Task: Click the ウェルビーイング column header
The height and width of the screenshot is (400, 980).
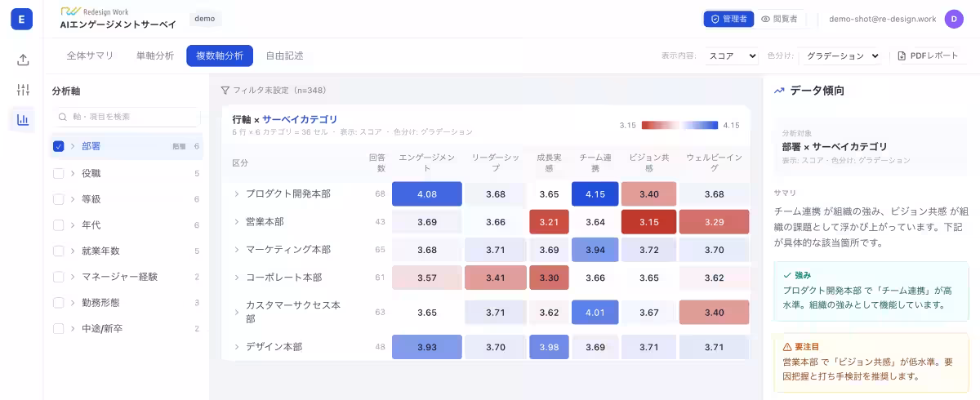Action: [x=714, y=162]
